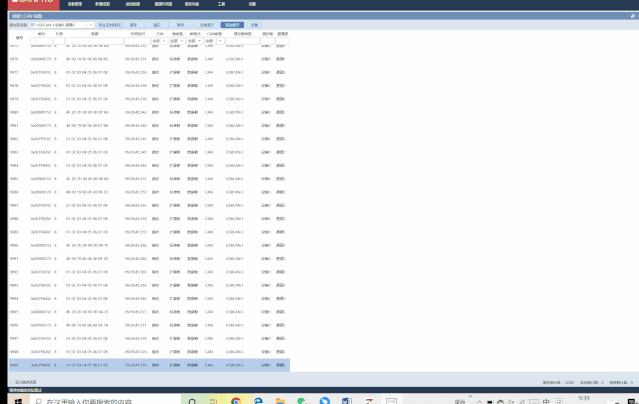The height and width of the screenshot is (404, 639).
Task: Launch Google Chrome from taskbar
Action: [x=236, y=401]
